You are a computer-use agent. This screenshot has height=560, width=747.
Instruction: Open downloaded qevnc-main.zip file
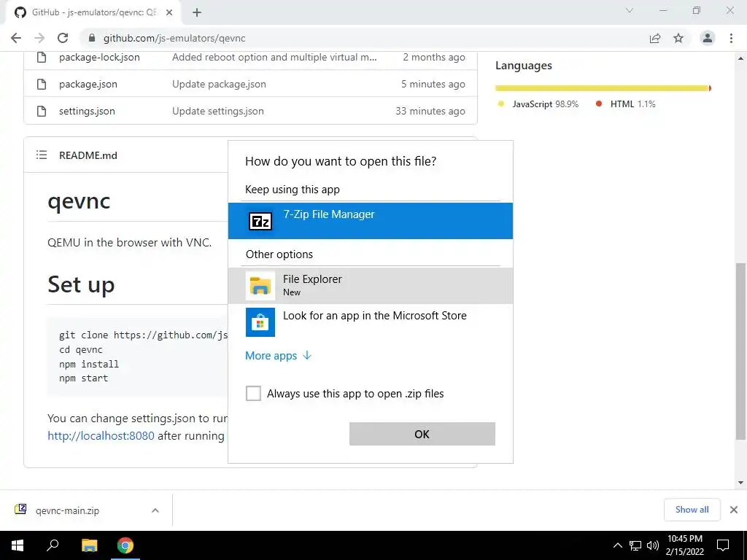point(66,510)
